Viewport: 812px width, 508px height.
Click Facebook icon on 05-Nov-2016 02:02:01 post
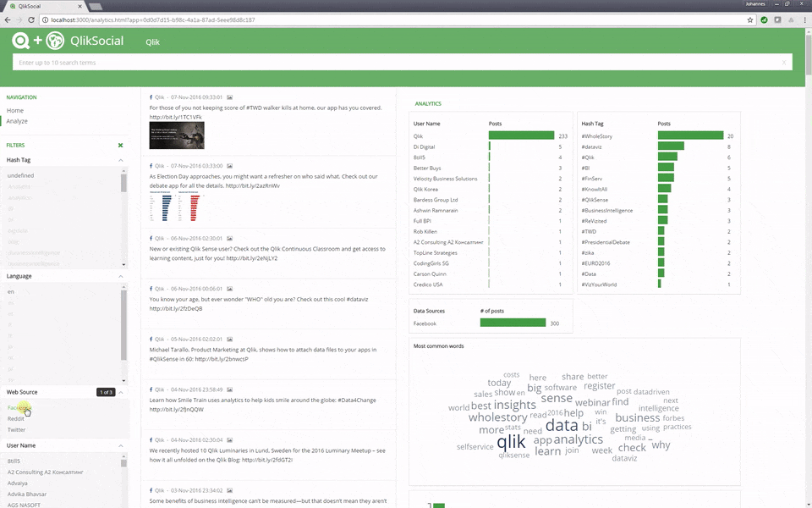151,339
